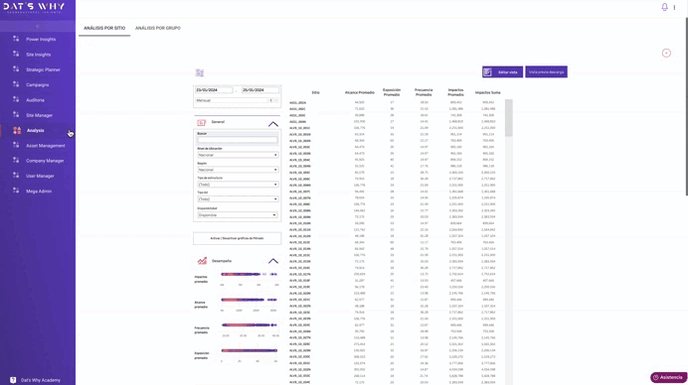The image size is (688, 385).
Task: Open Dat's Why Academy help icon
Action: [13, 380]
